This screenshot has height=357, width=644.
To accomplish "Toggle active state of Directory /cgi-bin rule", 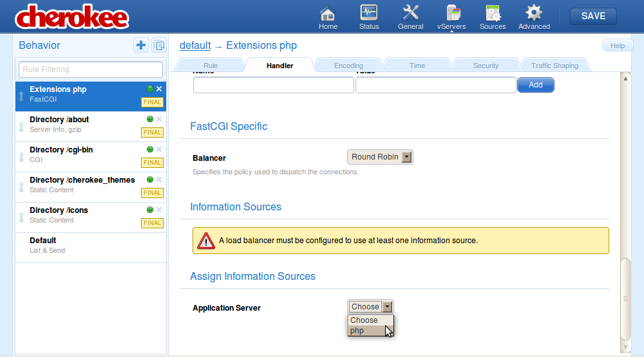I will (x=150, y=149).
